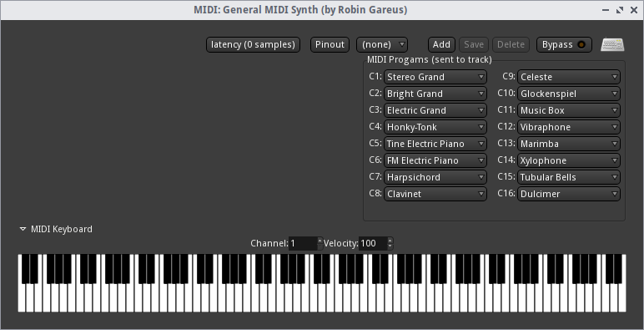644x330 pixels.
Task: Open the C13 Marimba dropdown
Action: click(x=569, y=144)
